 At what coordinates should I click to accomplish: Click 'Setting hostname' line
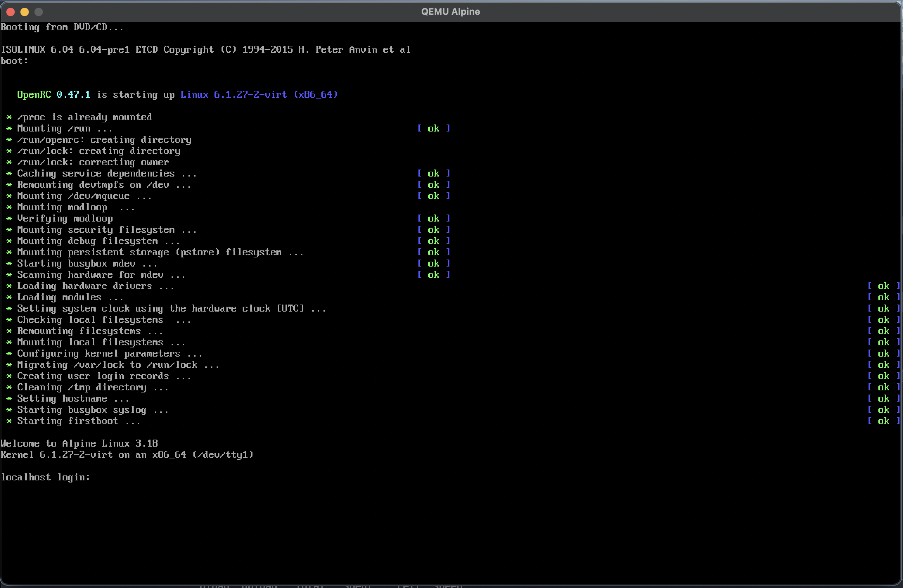point(73,399)
